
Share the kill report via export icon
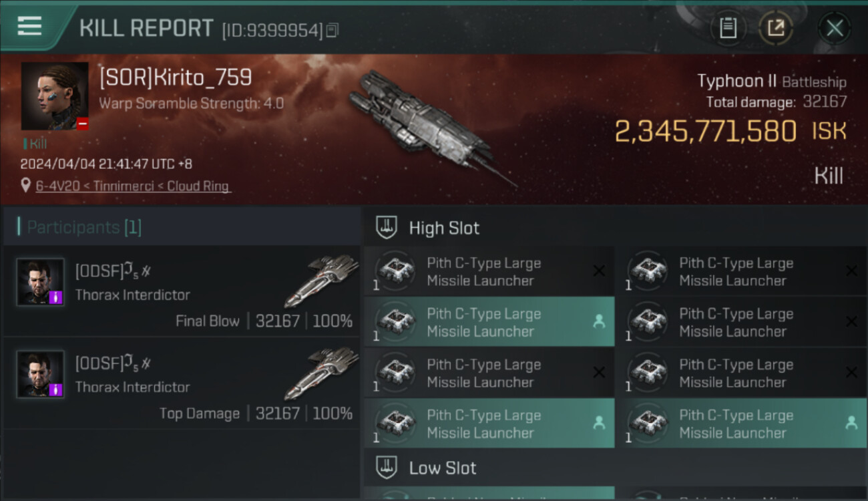pyautogui.click(x=776, y=28)
